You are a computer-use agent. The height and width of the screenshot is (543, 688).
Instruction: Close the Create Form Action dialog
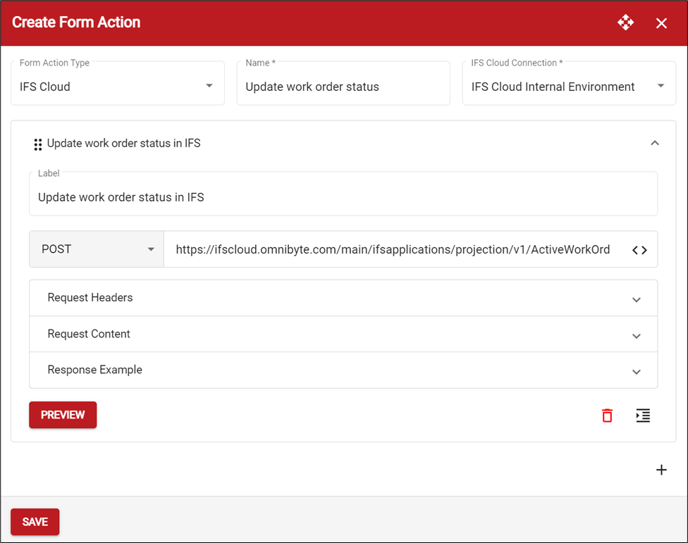(661, 23)
